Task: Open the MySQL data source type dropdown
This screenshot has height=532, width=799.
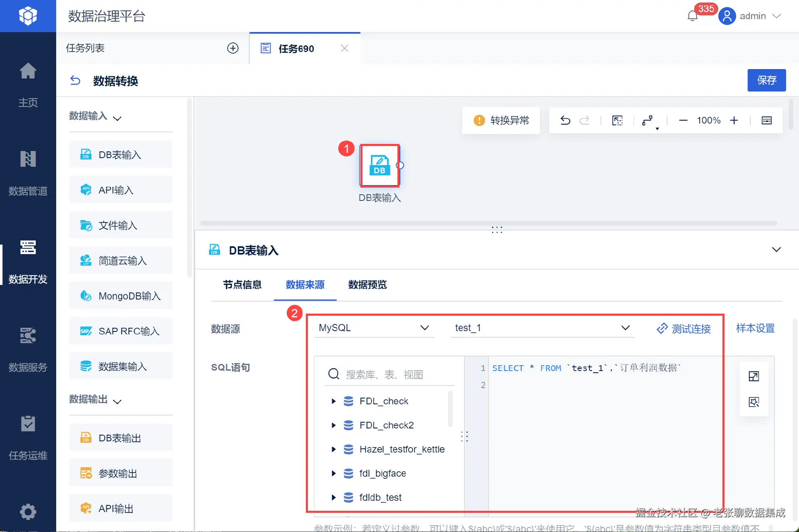Action: 373,328
